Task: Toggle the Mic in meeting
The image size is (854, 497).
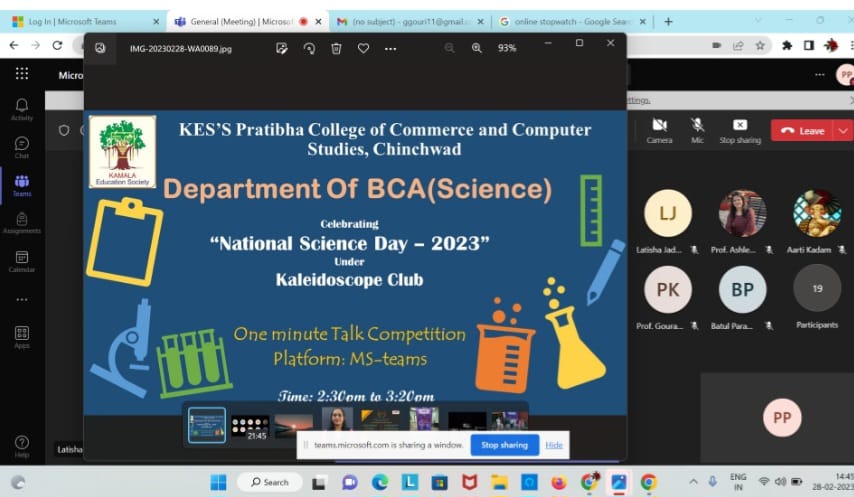Action: [697, 129]
